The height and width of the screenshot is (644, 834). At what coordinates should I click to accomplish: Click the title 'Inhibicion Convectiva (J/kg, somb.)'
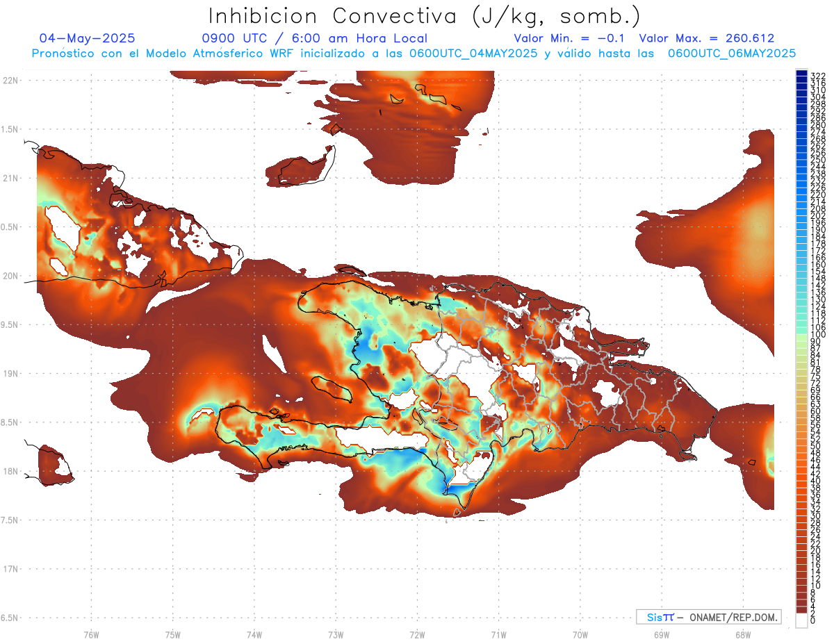[x=424, y=16]
